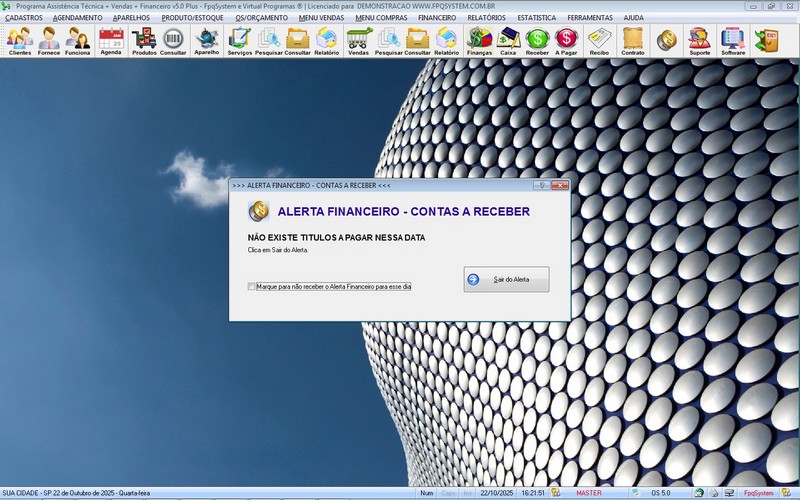Click the FpqSystem label in status bar

[x=759, y=493]
